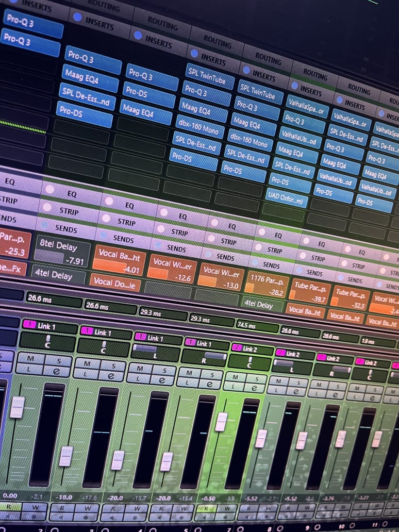Click Listen 'L' button on the 0.00 fader channel

pyautogui.click(x=30, y=369)
